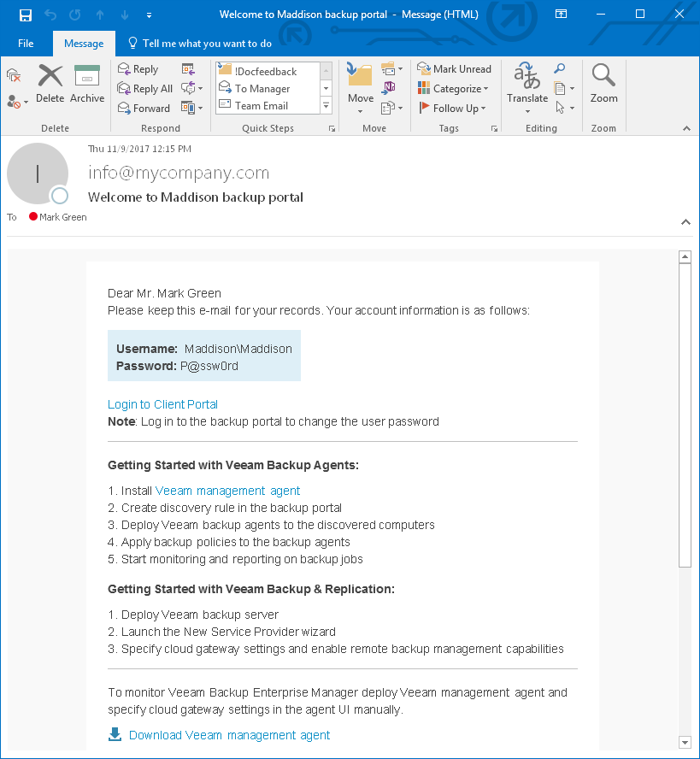Open the File tab
The width and height of the screenshot is (700, 759).
(26, 44)
